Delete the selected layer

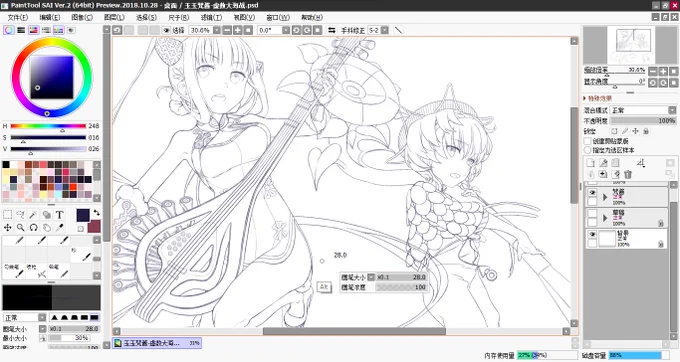coord(628,174)
